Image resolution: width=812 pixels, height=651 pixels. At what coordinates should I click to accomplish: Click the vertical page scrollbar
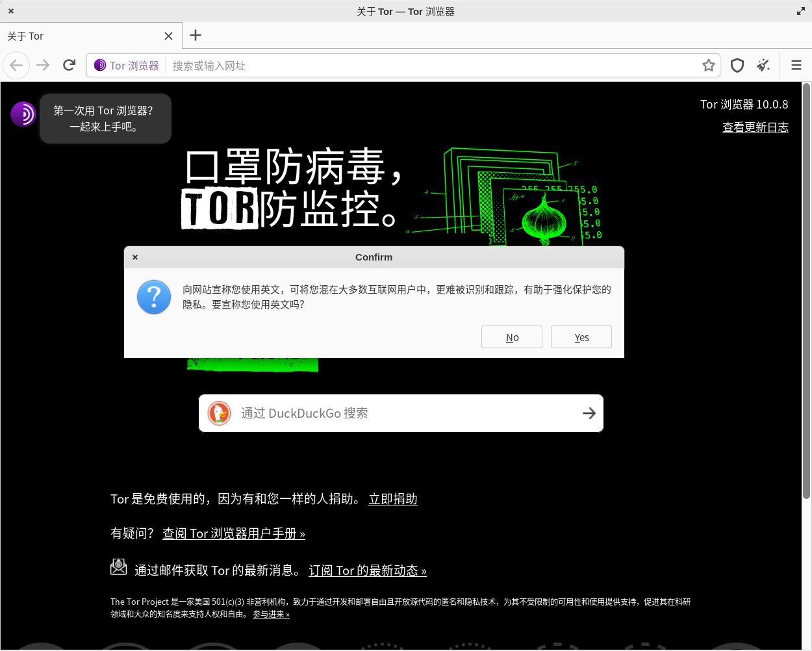[806, 291]
